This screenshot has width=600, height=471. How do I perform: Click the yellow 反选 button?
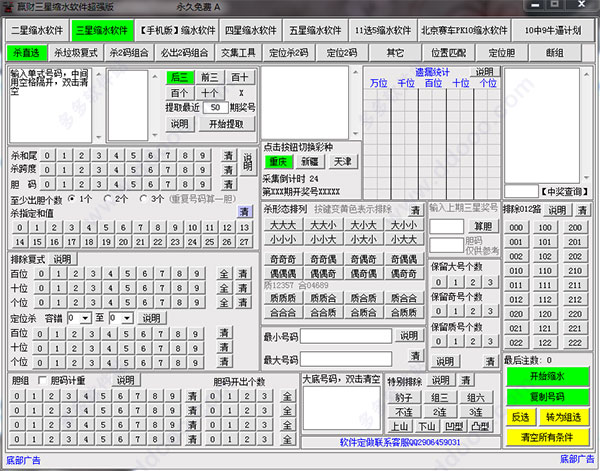coord(521,417)
